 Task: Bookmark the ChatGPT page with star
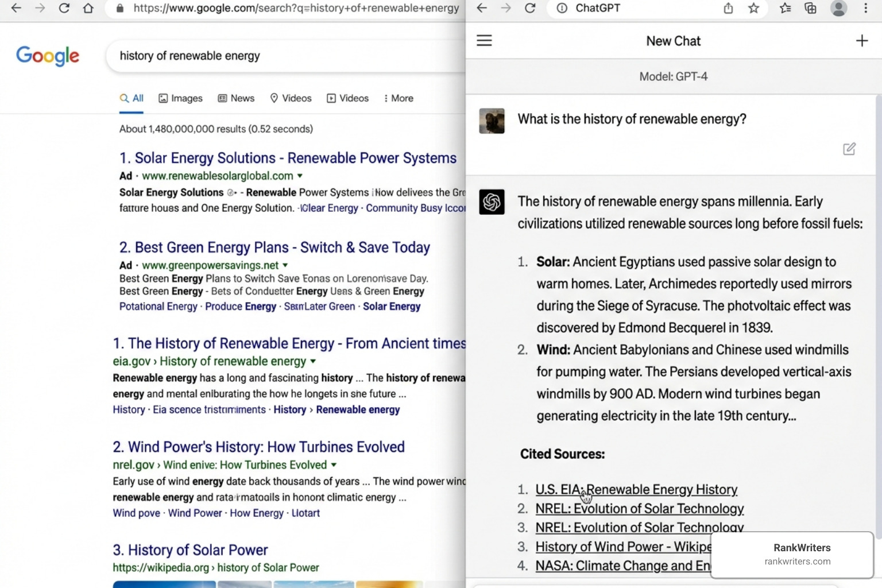click(x=754, y=8)
